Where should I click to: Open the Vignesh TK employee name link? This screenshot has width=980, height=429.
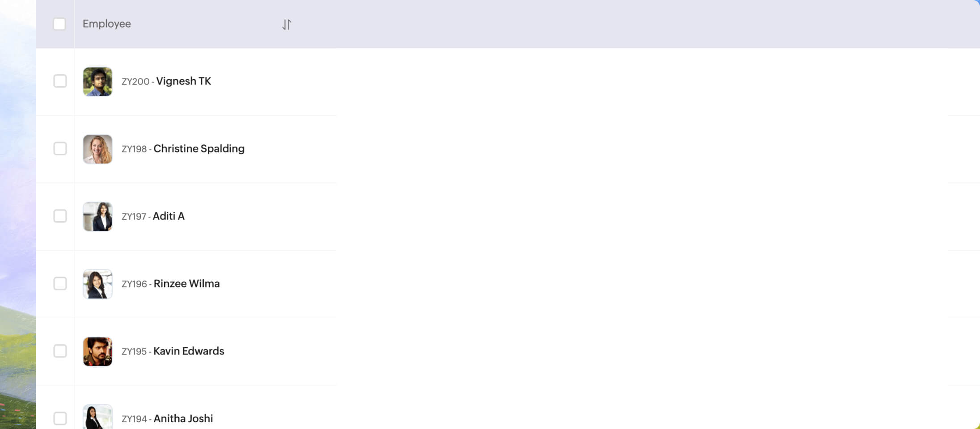tap(183, 81)
